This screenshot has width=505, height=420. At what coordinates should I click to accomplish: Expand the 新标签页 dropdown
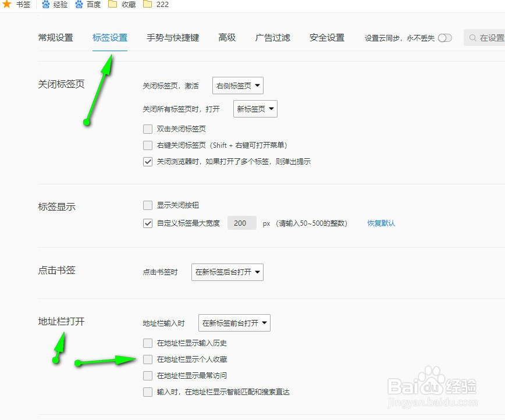tap(255, 109)
